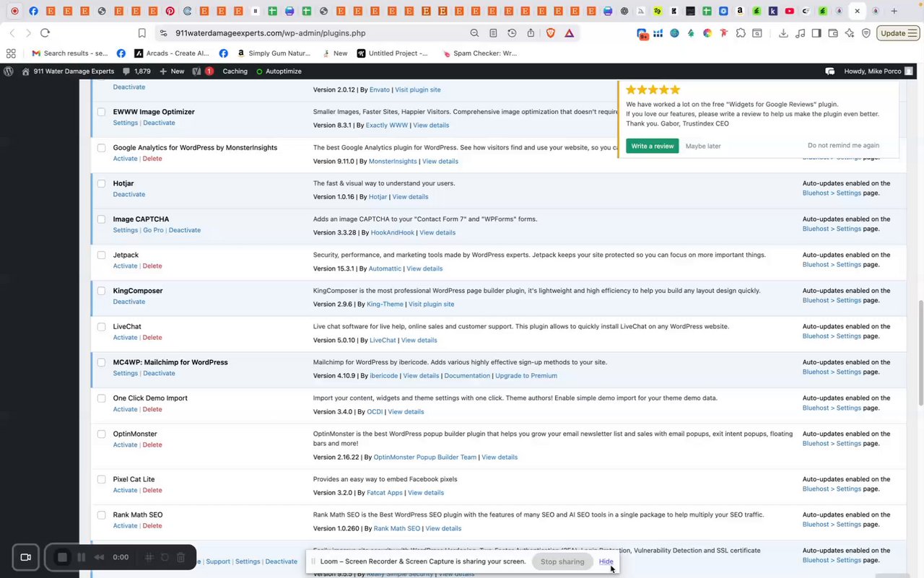Delete the LiveChat plugin

pyautogui.click(x=152, y=338)
